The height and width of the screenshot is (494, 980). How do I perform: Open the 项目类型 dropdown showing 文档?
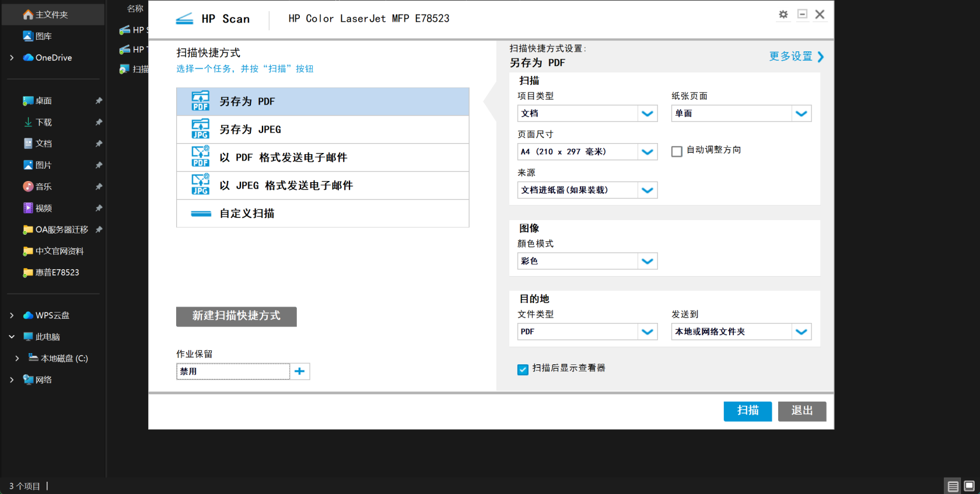click(x=587, y=113)
